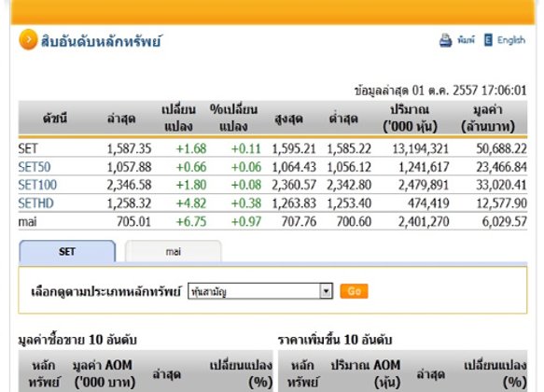The image size is (544, 392).
Task: Click SET50 latest value 1,057.88
Action: pos(129,167)
